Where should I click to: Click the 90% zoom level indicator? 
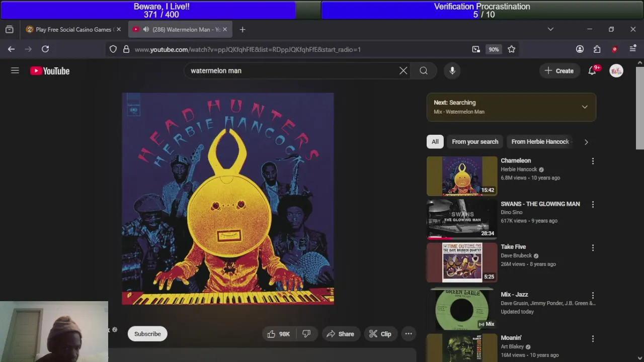tap(494, 49)
